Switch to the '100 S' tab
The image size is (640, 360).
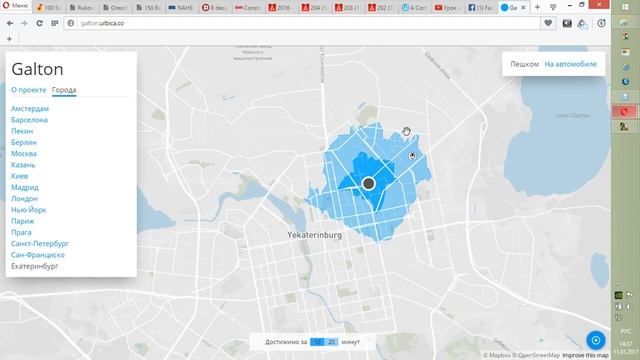49,7
